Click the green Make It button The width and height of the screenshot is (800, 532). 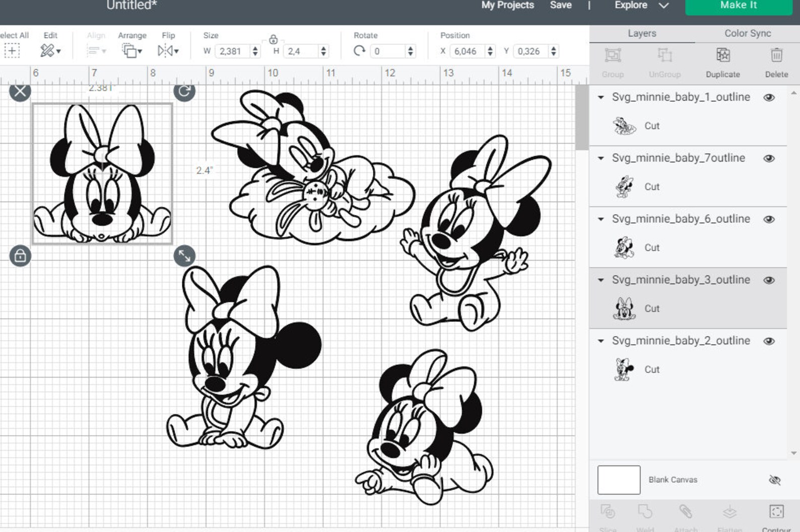tap(739, 6)
